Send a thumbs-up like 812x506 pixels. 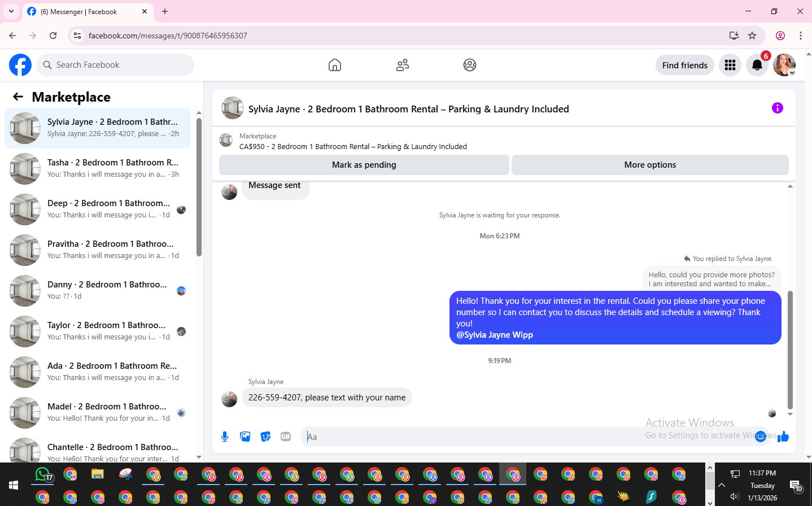tap(783, 436)
